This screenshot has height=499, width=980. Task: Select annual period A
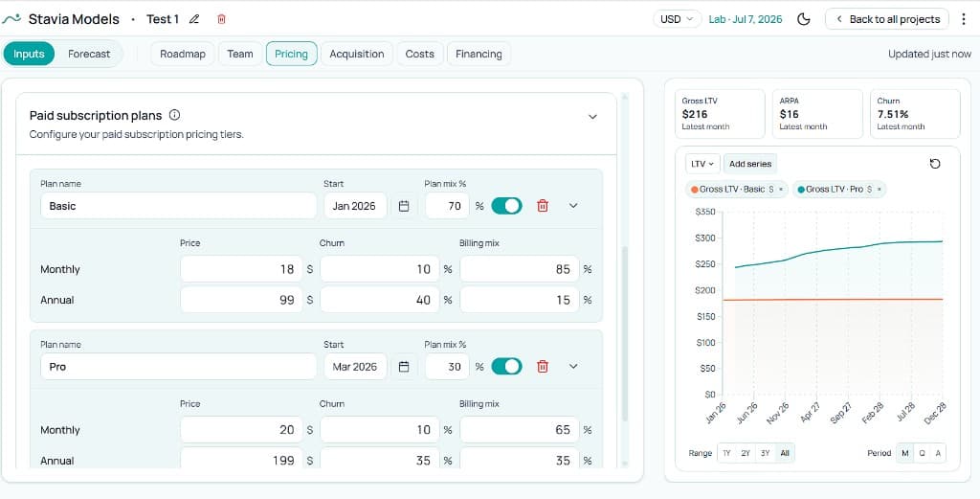tap(938, 453)
